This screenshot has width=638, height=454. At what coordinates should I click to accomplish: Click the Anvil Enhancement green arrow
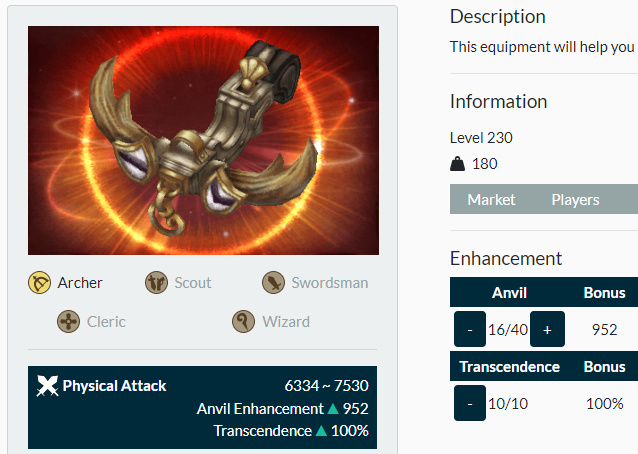tap(333, 408)
